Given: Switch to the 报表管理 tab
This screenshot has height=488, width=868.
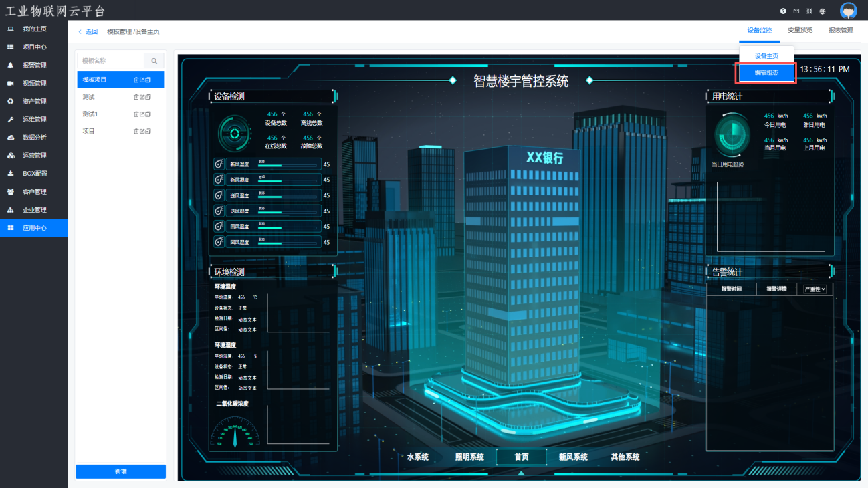Looking at the screenshot, I should [x=841, y=31].
